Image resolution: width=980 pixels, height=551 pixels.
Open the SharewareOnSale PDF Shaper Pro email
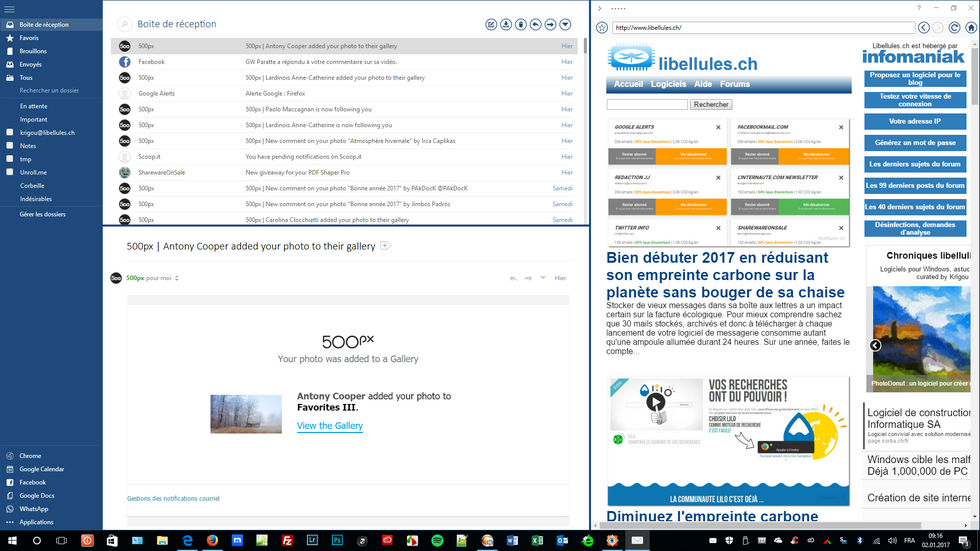pyautogui.click(x=345, y=172)
